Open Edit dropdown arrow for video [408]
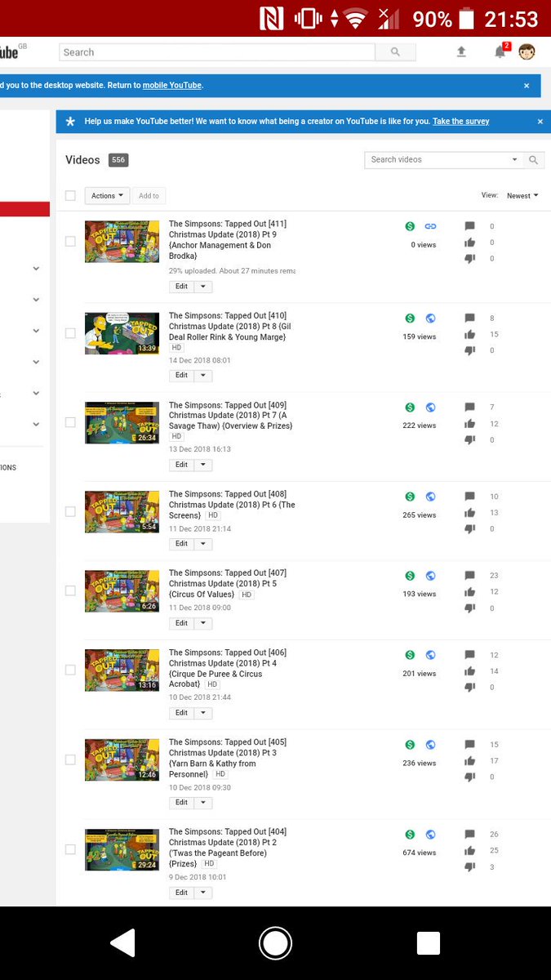 (203, 544)
